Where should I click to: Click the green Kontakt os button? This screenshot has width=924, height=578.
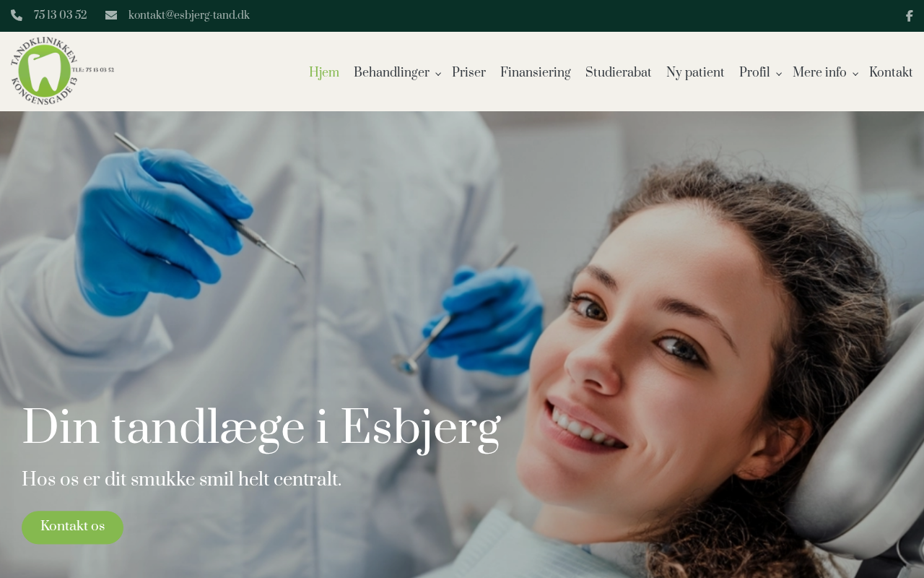pyautogui.click(x=72, y=527)
